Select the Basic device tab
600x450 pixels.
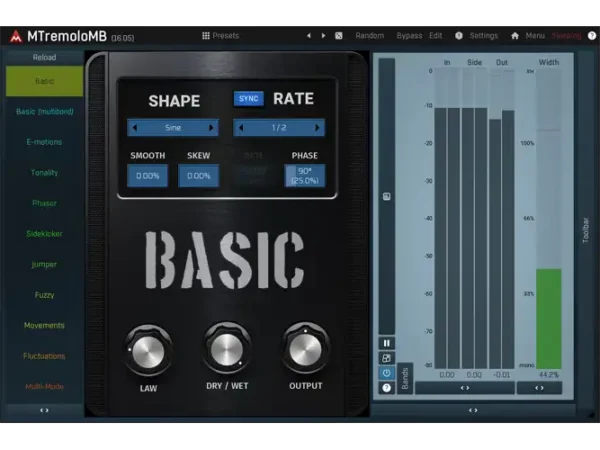coord(44,81)
